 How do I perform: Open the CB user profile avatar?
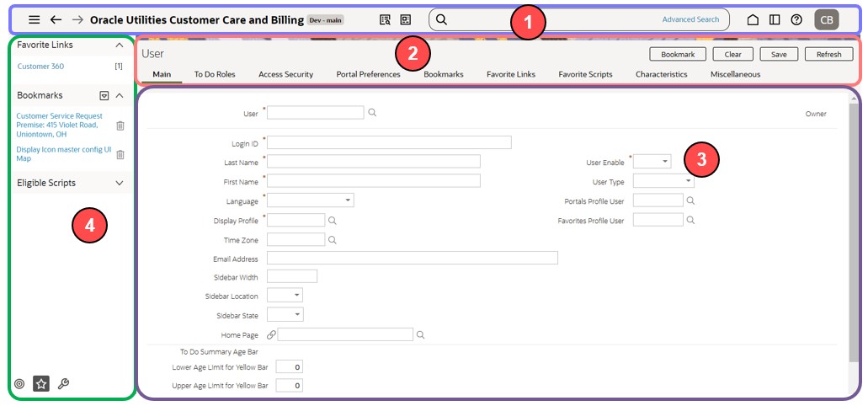[827, 20]
